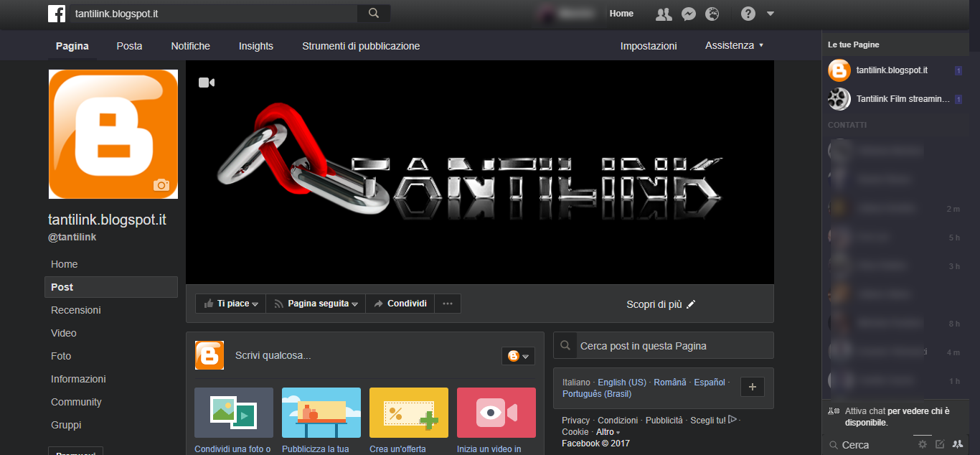The image size is (980, 455).
Task: Select Crea un'offerta card
Action: (x=409, y=421)
